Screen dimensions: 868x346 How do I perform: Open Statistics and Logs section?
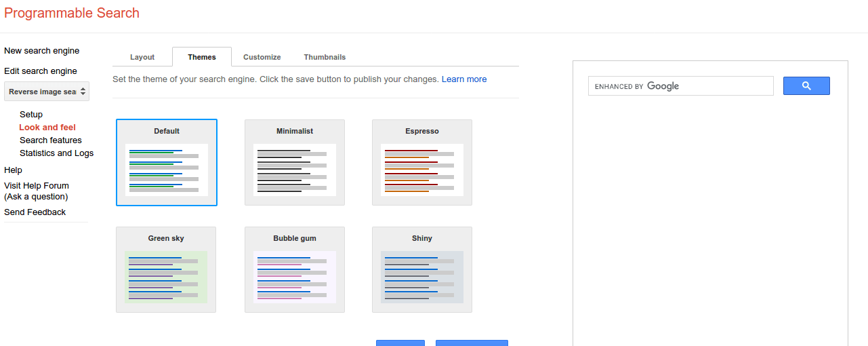[57, 153]
